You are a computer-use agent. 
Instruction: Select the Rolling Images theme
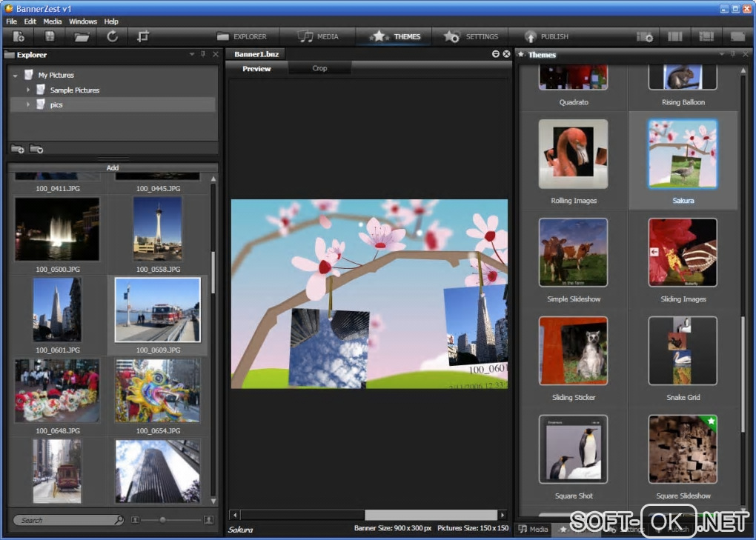[x=574, y=155]
